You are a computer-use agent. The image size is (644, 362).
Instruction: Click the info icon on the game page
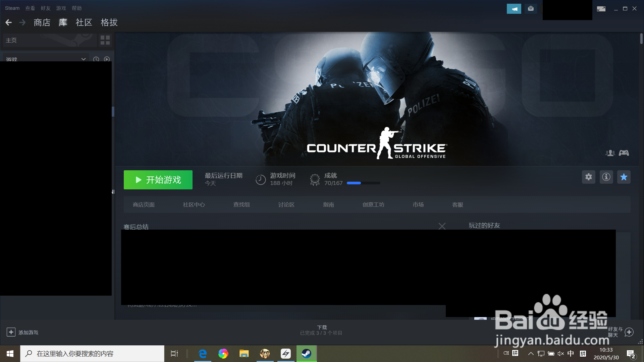pos(606,177)
